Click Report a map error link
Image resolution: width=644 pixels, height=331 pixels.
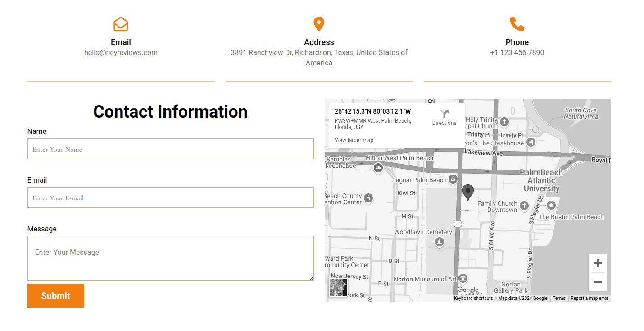tap(589, 298)
